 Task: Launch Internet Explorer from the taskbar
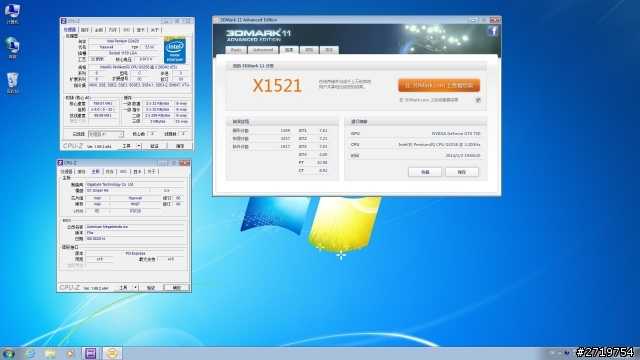[30, 353]
